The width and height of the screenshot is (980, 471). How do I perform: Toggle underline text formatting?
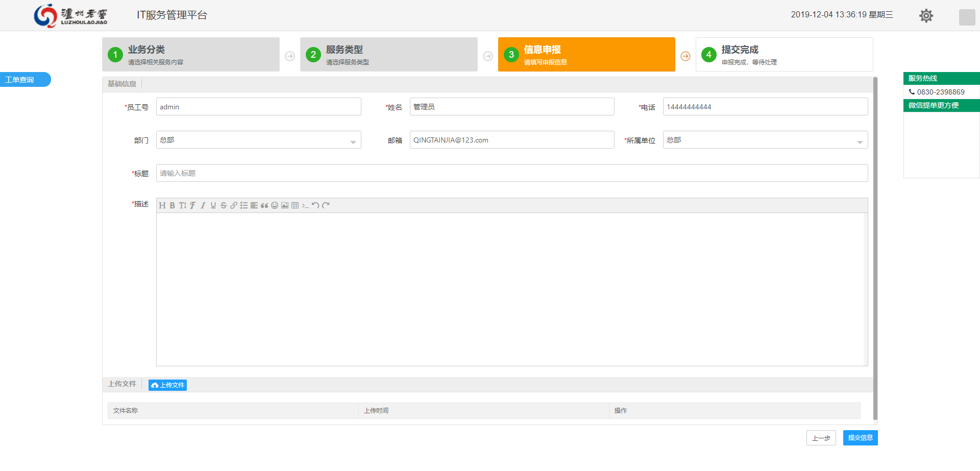[x=213, y=205]
